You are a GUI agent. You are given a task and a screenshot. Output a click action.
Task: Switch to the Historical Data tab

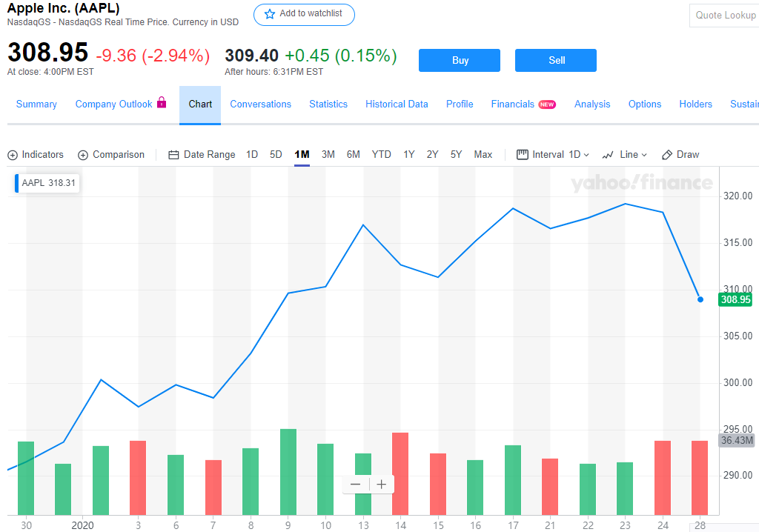[x=397, y=104]
